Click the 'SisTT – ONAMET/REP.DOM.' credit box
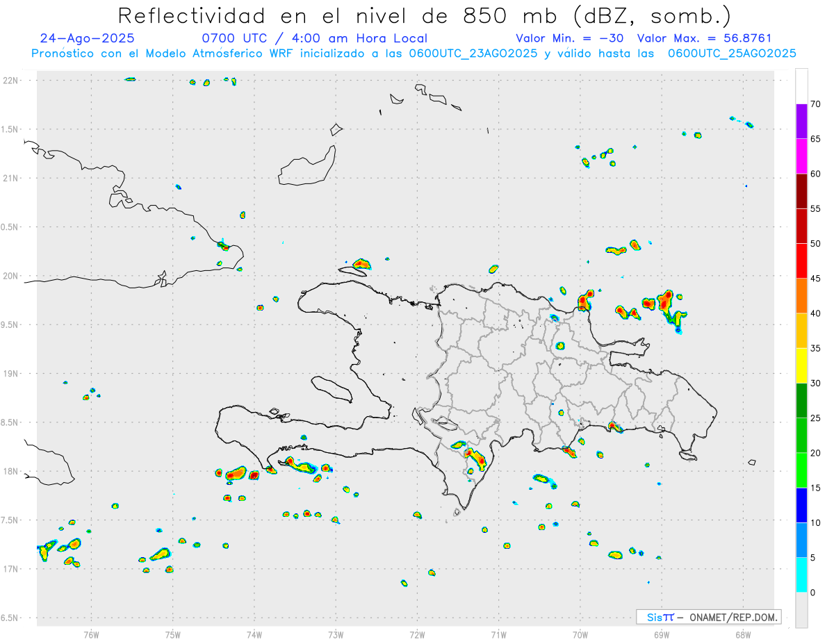834x644 pixels. pos(709,617)
